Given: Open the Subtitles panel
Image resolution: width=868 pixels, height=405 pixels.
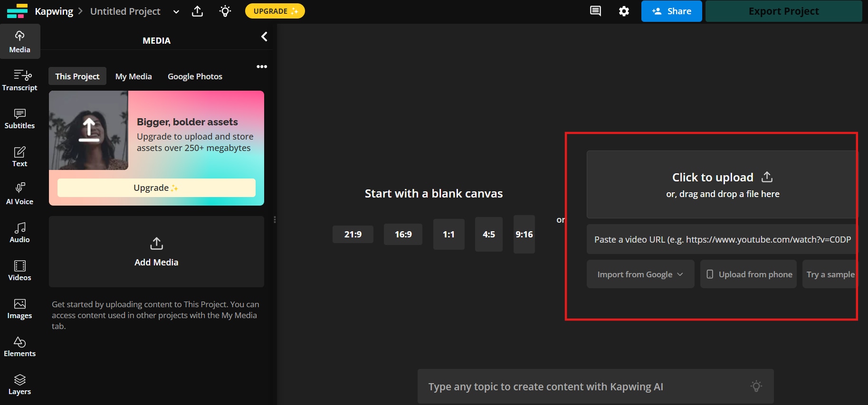Looking at the screenshot, I should click(x=20, y=118).
